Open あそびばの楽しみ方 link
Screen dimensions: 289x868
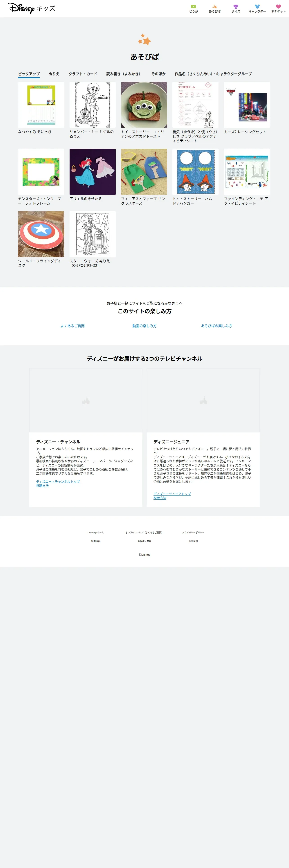[216, 326]
